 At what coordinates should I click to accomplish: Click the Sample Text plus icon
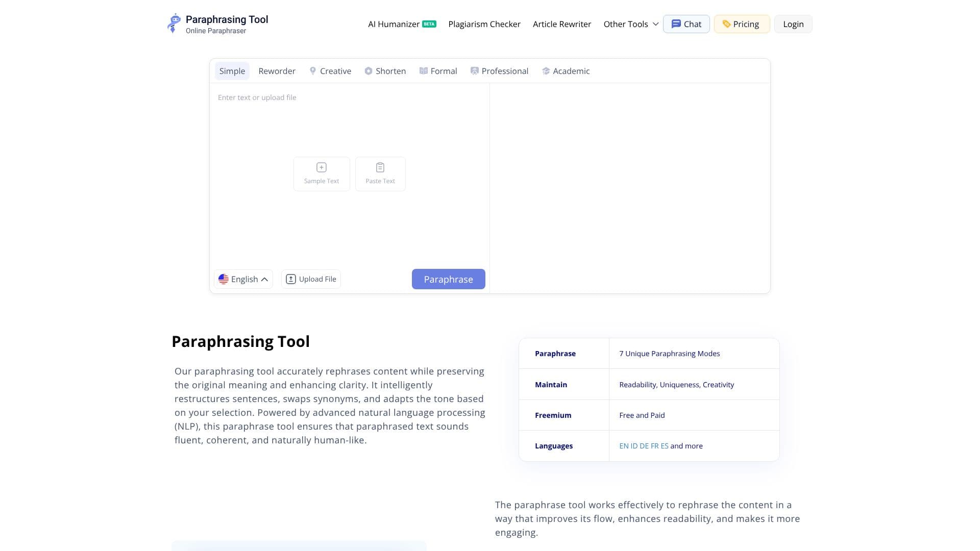322,167
